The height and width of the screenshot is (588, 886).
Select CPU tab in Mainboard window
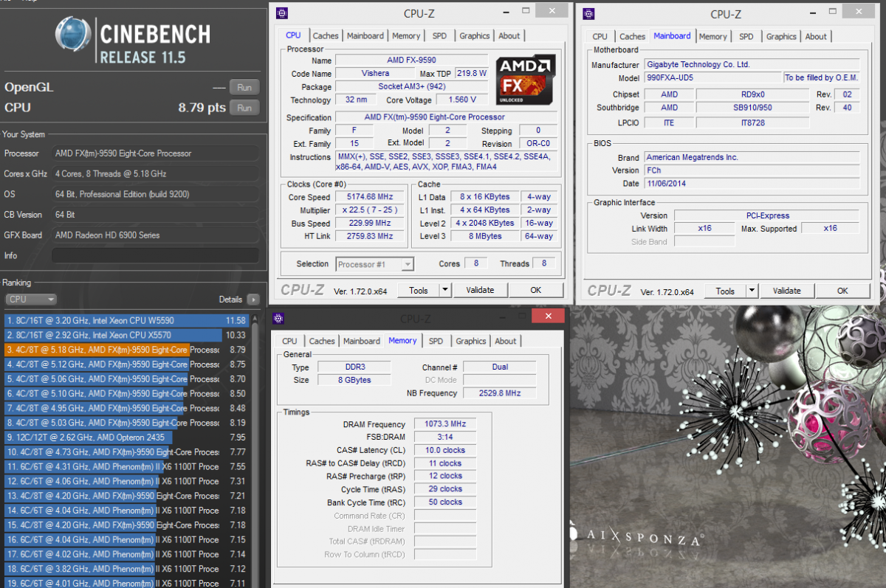(600, 37)
